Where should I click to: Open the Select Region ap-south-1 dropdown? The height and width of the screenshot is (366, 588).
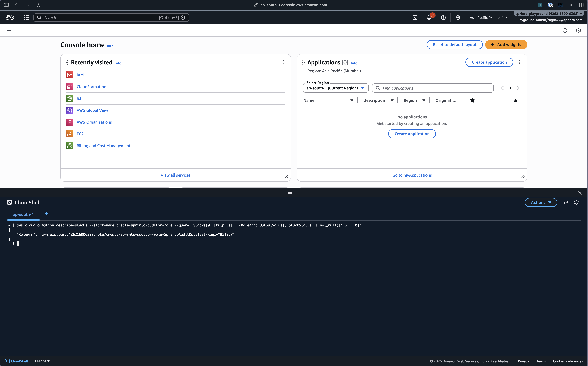tap(335, 88)
